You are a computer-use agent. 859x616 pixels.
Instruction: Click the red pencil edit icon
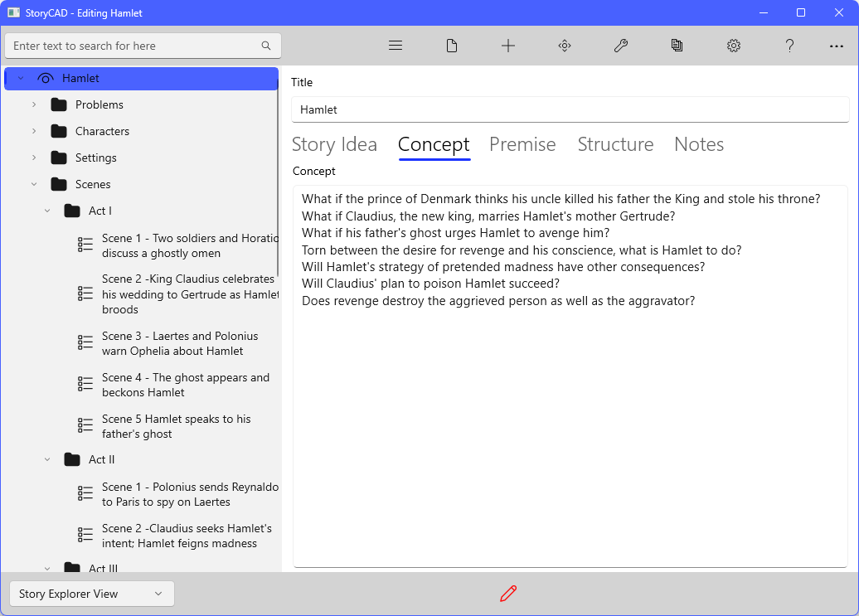tap(508, 594)
